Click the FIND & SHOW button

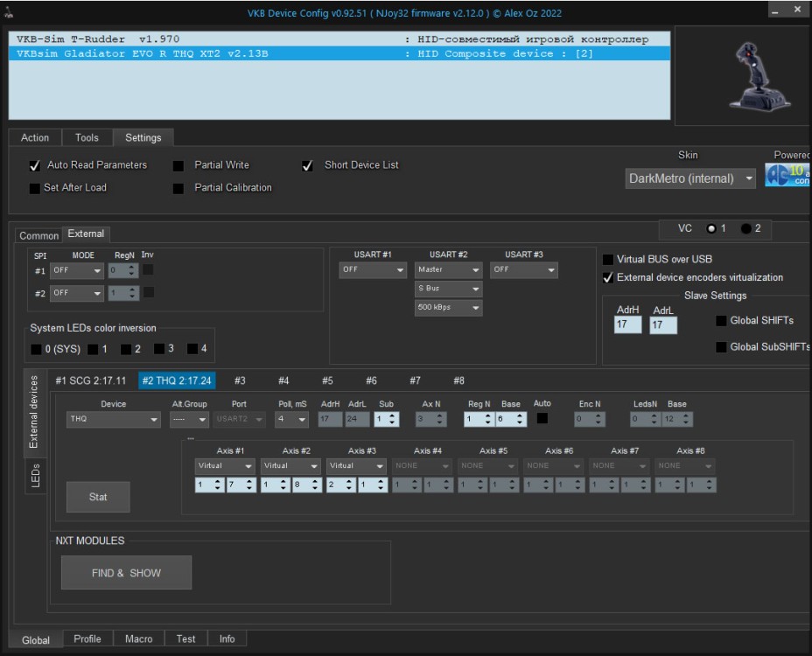pyautogui.click(x=126, y=573)
